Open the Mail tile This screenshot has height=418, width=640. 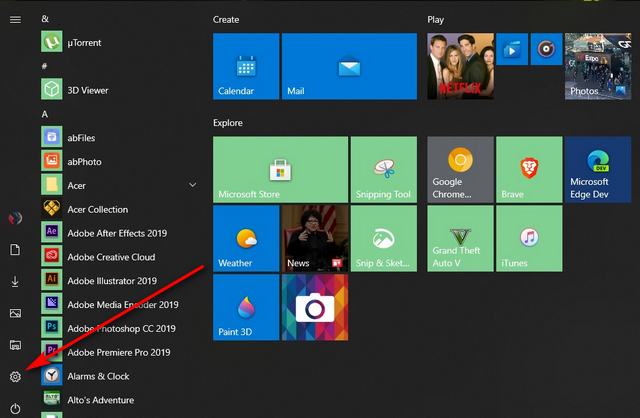349,66
